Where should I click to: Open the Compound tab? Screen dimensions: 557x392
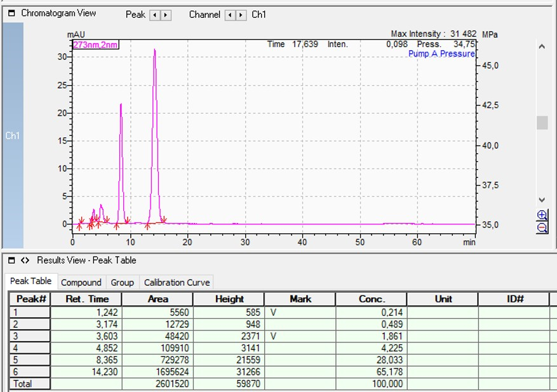coord(81,282)
